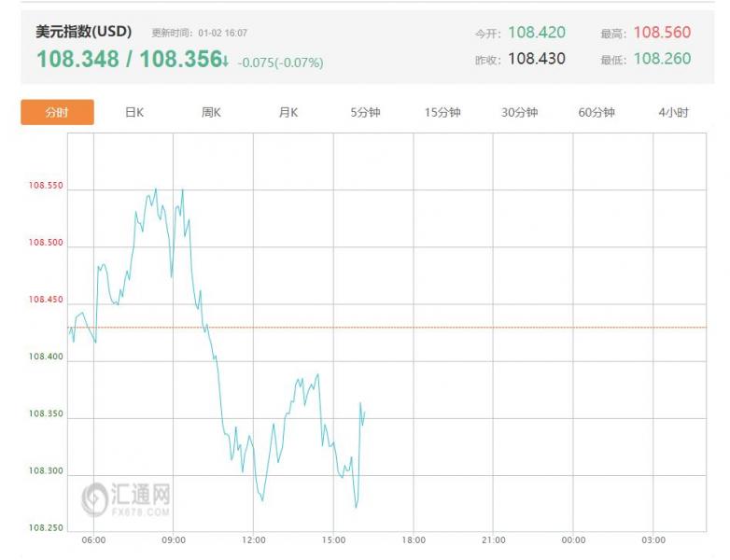Click the orange dotted previous-close line
This screenshot has height=560, width=730.
(523, 328)
